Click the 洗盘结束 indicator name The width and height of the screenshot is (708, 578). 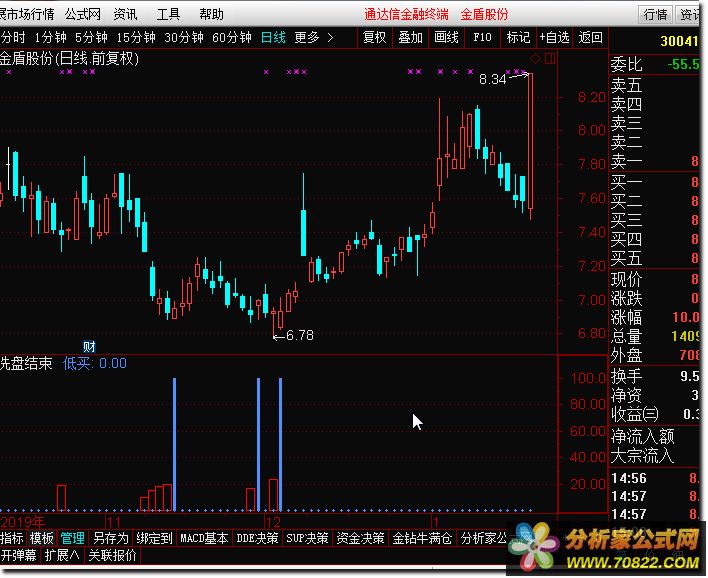26,364
